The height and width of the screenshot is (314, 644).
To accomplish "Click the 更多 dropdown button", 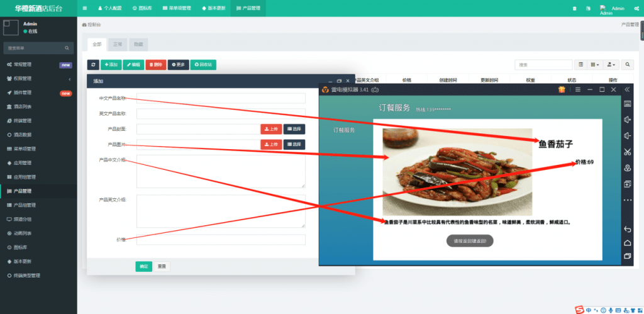I will click(178, 64).
